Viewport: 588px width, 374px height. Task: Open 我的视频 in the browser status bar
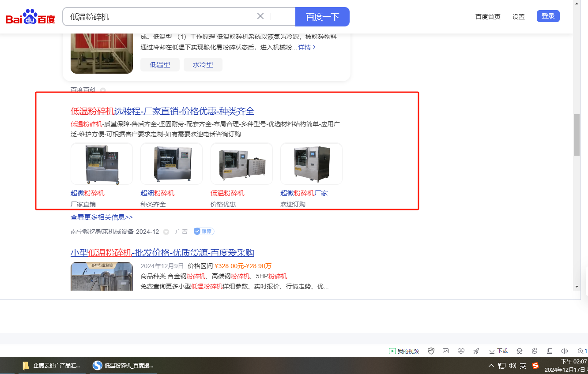coord(404,351)
